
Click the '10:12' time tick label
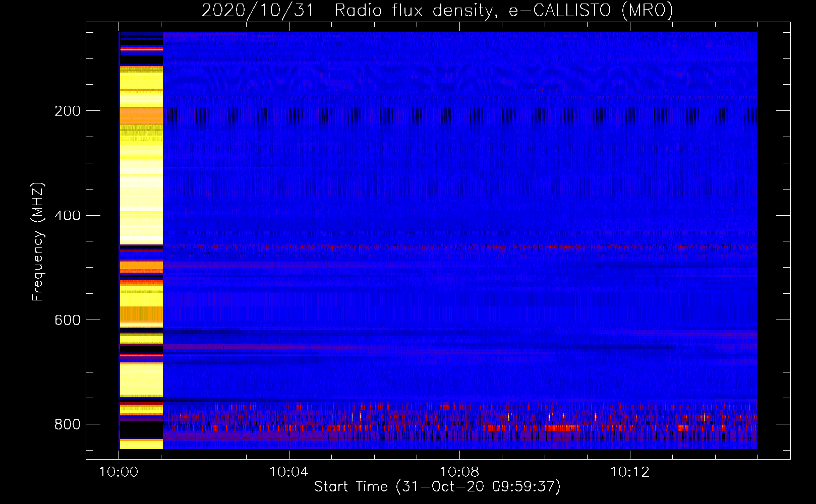pyautogui.click(x=630, y=472)
